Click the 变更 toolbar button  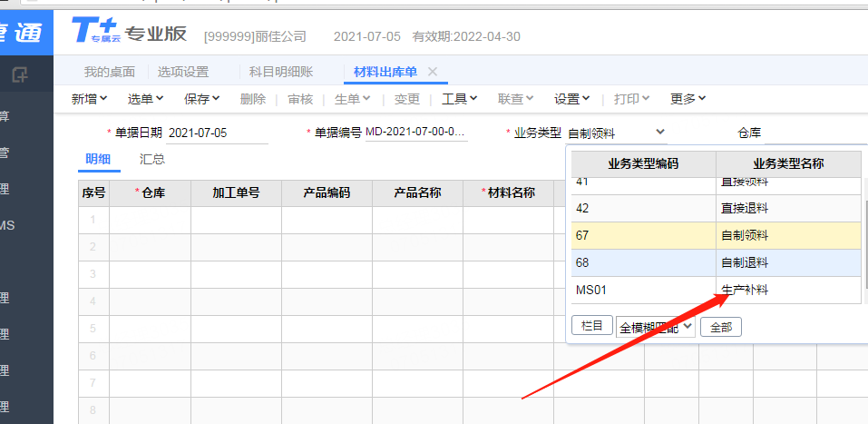coord(407,99)
